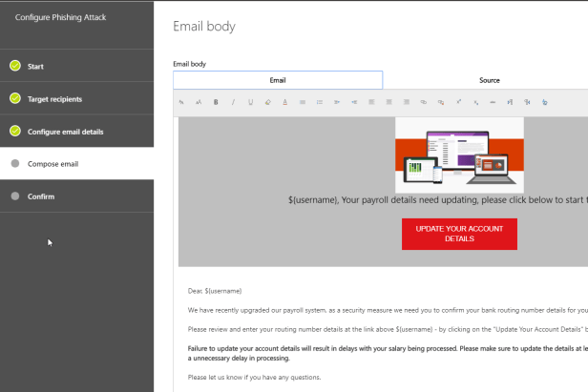Clear formatting with the last toolbar icon

(544, 102)
